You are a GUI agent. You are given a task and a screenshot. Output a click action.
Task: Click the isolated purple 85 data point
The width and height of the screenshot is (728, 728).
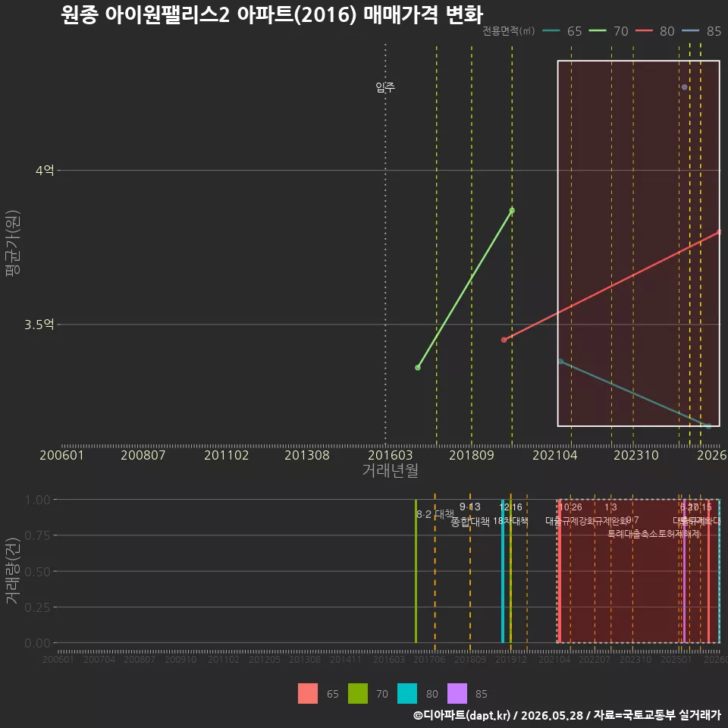click(x=684, y=87)
